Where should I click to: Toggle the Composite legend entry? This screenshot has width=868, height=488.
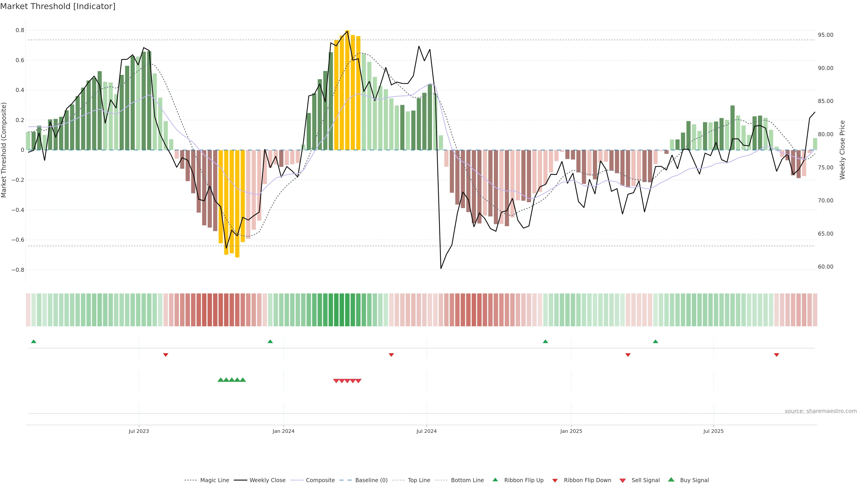point(320,480)
